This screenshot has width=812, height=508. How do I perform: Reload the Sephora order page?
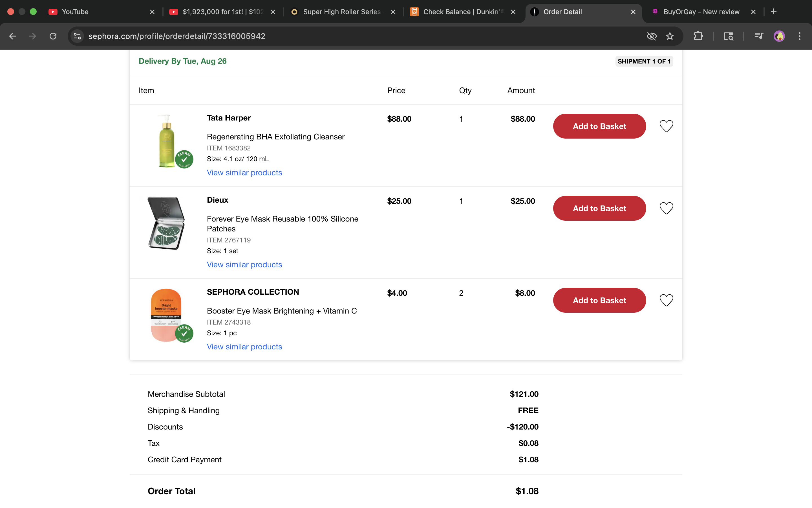(53, 36)
